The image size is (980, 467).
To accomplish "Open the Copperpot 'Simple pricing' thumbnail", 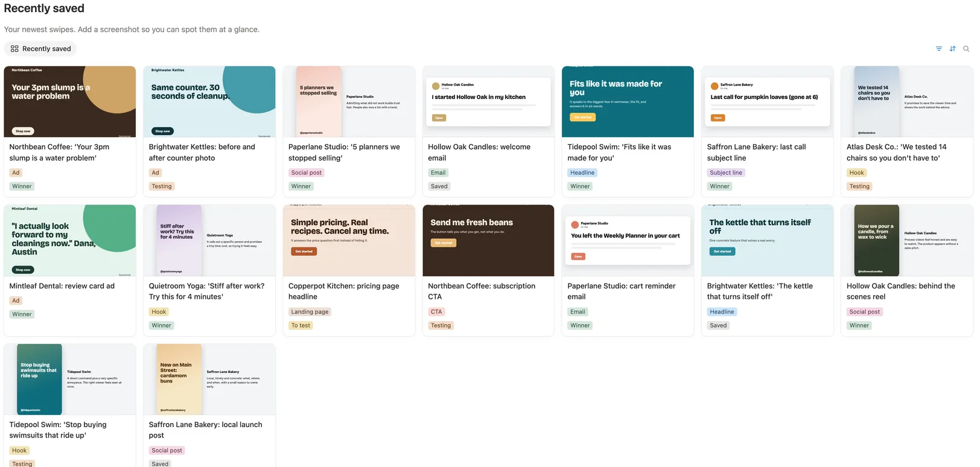I will coord(349,240).
